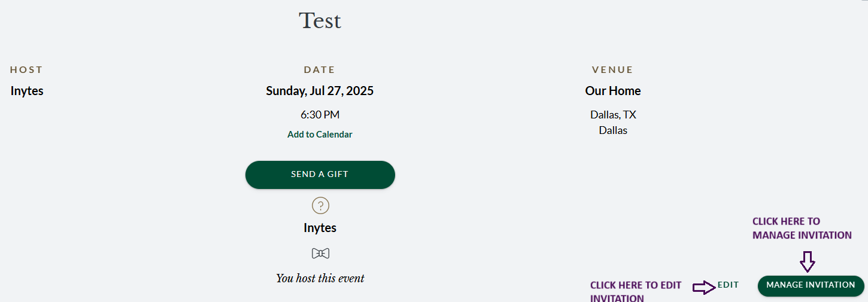This screenshot has height=302, width=868.
Task: Click the 6:30 PM time text
Action: click(320, 115)
